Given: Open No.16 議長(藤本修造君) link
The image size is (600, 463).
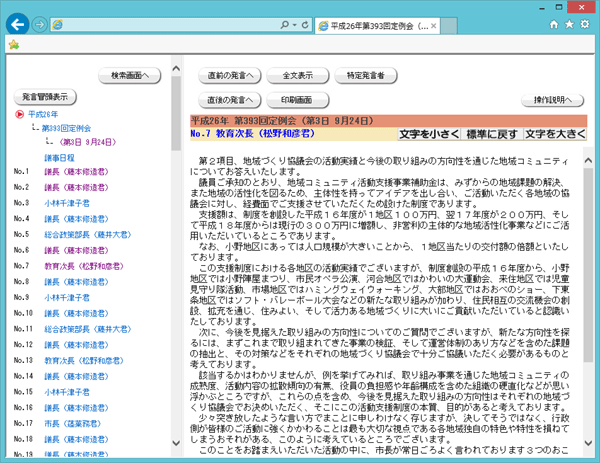Looking at the screenshot, I should pyautogui.click(x=76, y=408).
